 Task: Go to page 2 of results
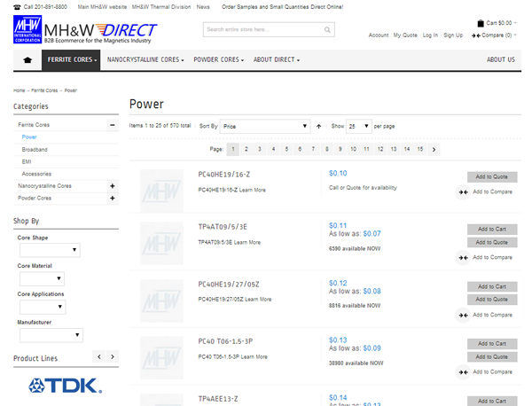[x=246, y=149]
